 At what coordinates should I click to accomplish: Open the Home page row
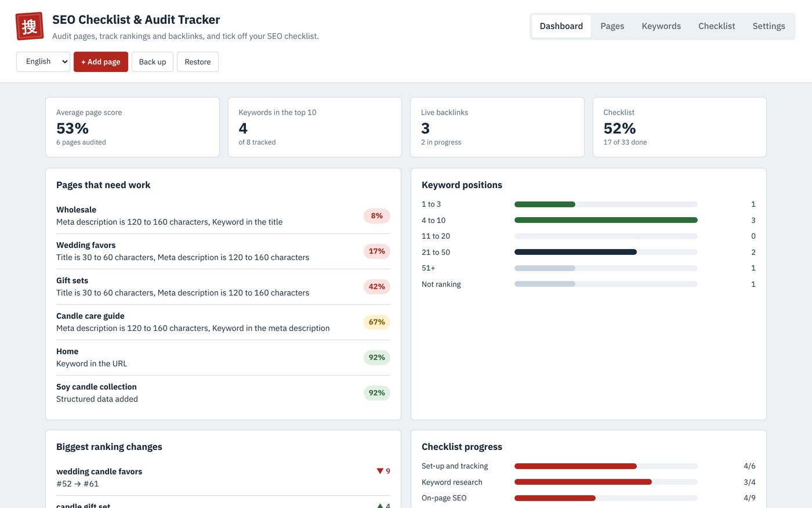[223, 358]
